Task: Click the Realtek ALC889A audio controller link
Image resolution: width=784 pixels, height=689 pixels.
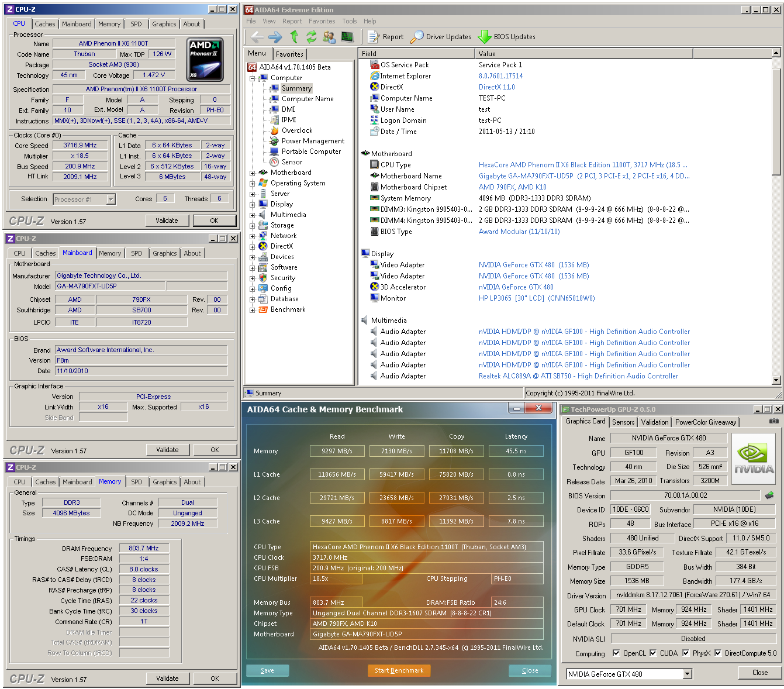Action: [x=578, y=376]
